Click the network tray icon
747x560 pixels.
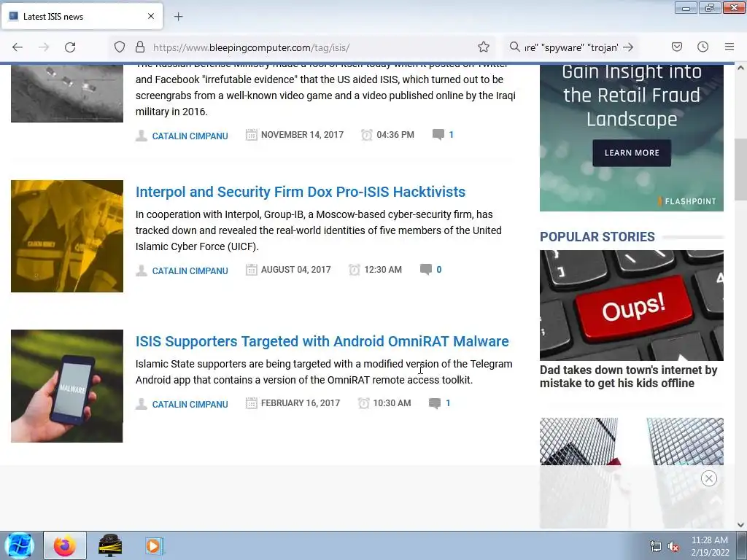[656, 547]
